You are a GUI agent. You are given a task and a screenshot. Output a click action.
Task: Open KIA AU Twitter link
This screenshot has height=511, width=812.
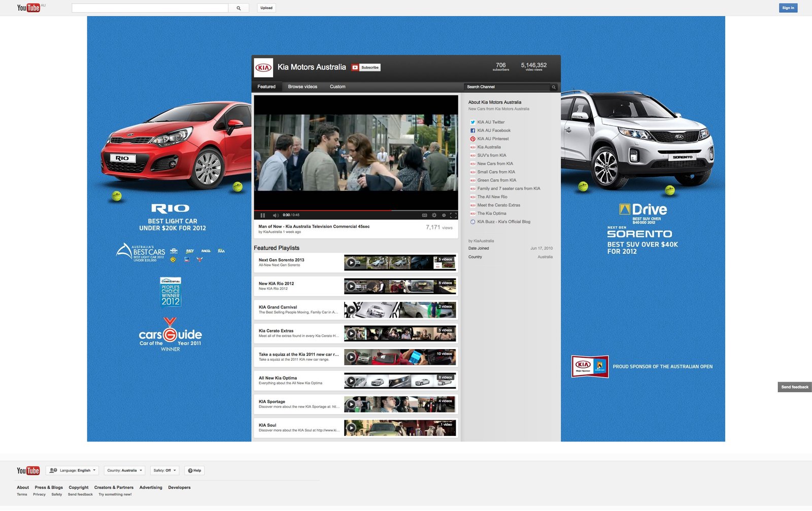coord(491,122)
